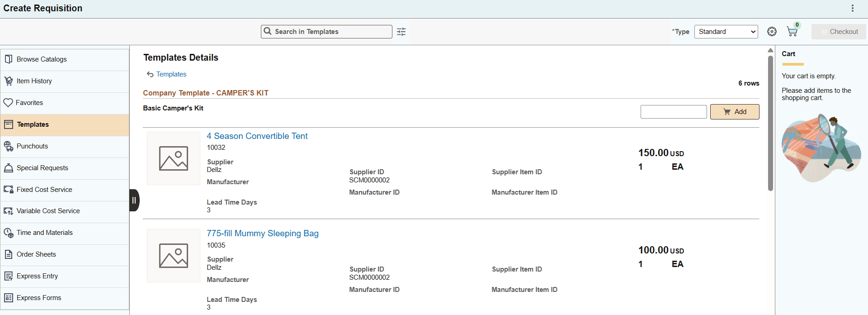Collapse the left navigation panel handle
Viewport: 868px width, 315px height.
click(x=134, y=200)
